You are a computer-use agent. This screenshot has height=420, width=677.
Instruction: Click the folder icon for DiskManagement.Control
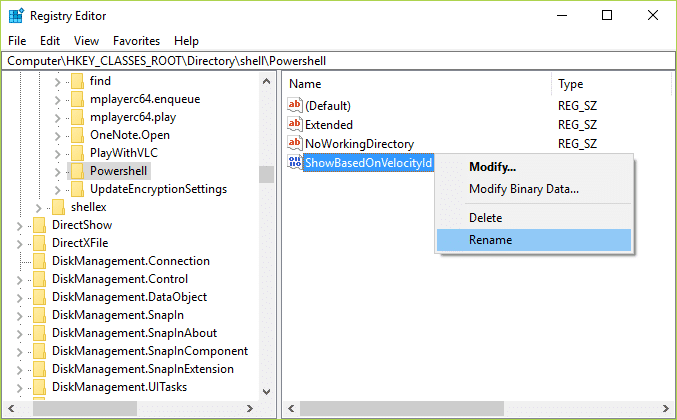(39, 279)
